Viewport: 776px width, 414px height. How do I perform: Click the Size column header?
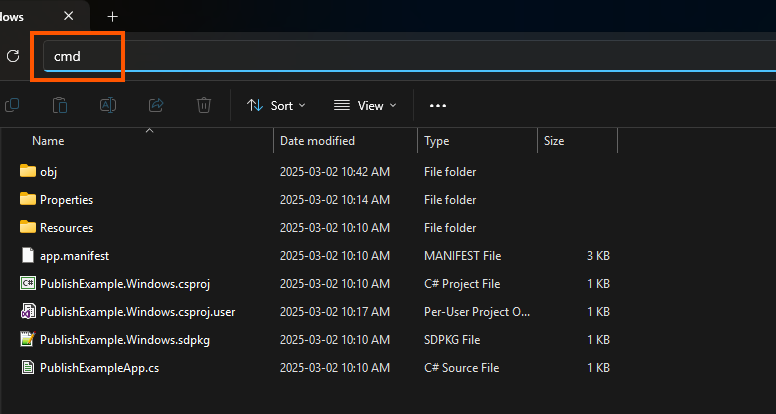pyautogui.click(x=554, y=141)
